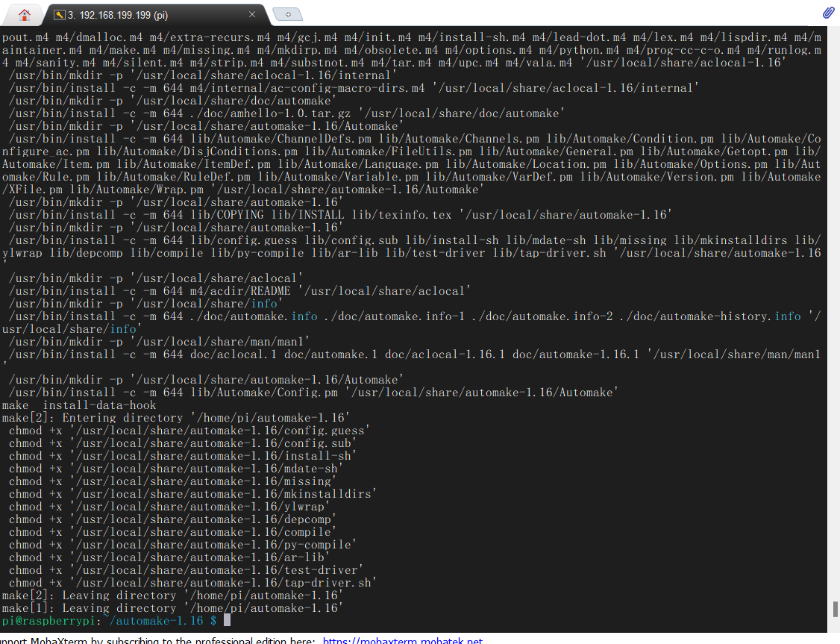The image size is (840, 644).
Task: Click the amhello-1.0.tar.gz install line
Action: tap(286, 113)
